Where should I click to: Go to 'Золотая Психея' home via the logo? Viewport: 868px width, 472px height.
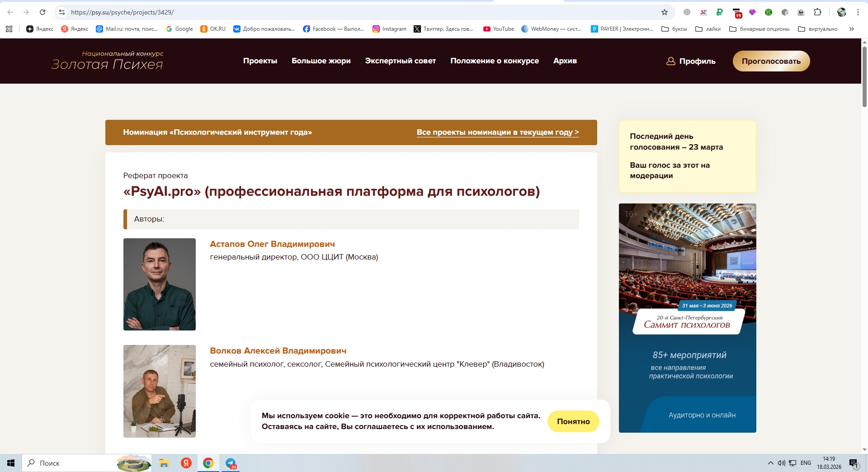107,61
